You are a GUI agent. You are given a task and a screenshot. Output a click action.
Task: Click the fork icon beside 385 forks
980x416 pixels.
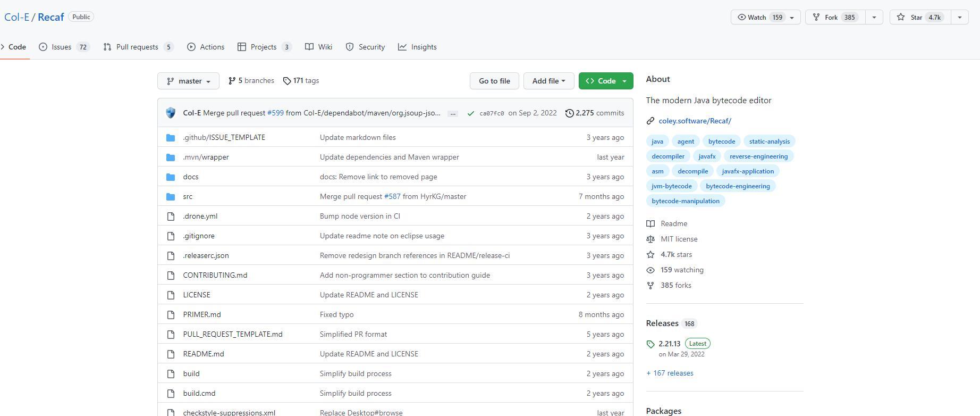coord(650,286)
